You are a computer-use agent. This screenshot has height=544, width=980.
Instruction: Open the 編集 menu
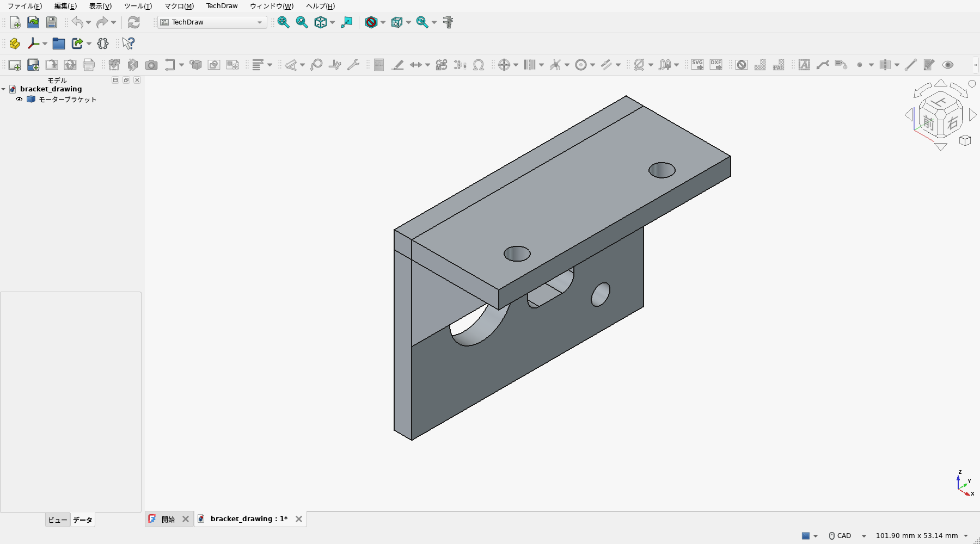(65, 6)
